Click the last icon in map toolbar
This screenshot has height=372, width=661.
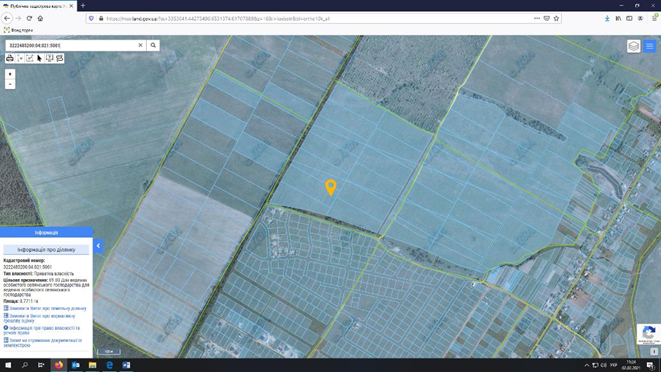pos(59,58)
